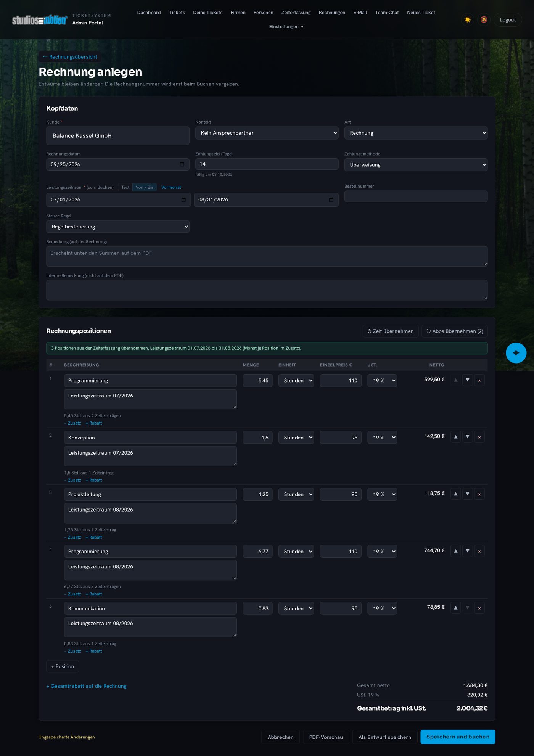Save as draft with Als Entwurf speichern
534x756 pixels.
pos(384,737)
